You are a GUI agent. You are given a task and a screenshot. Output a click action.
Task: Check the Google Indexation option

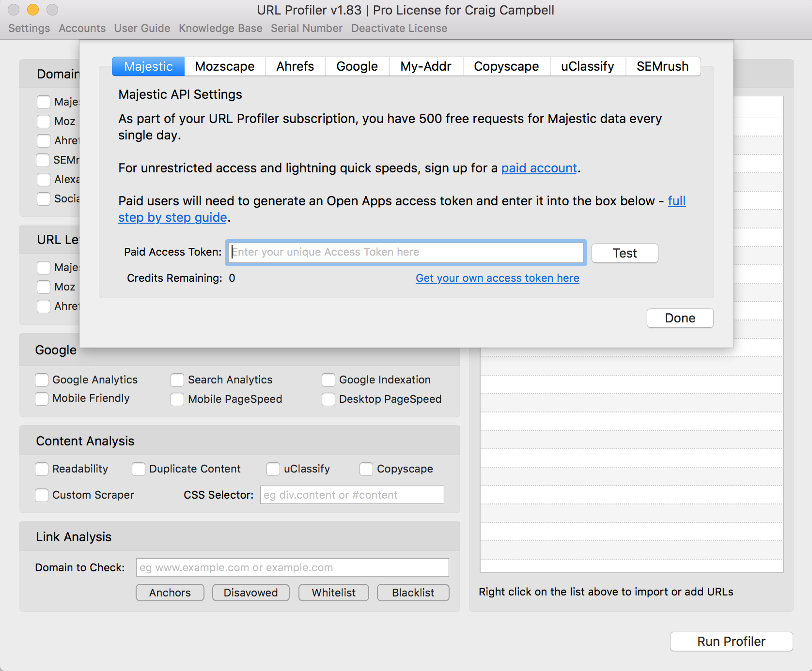(328, 380)
